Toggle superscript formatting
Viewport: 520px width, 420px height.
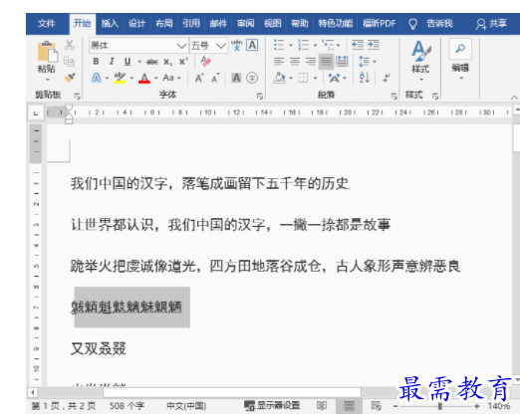click(183, 62)
